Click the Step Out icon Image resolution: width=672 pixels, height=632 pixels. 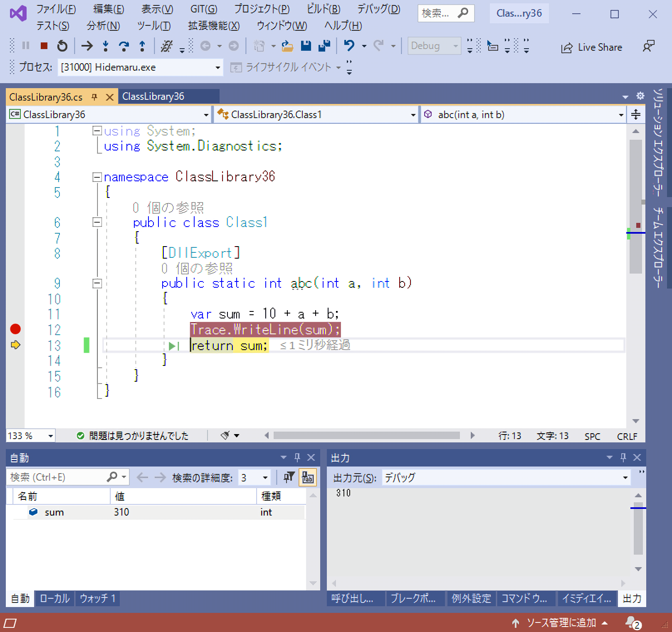[142, 46]
